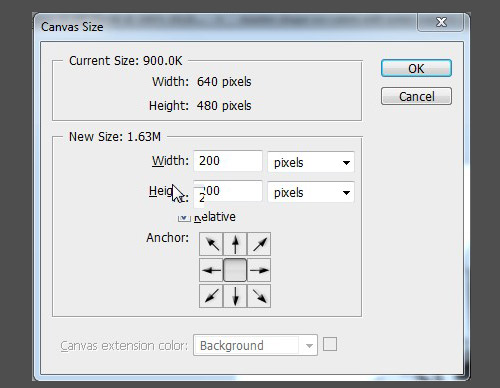
Task: Click the New Size 1.63M label
Action: click(115, 137)
